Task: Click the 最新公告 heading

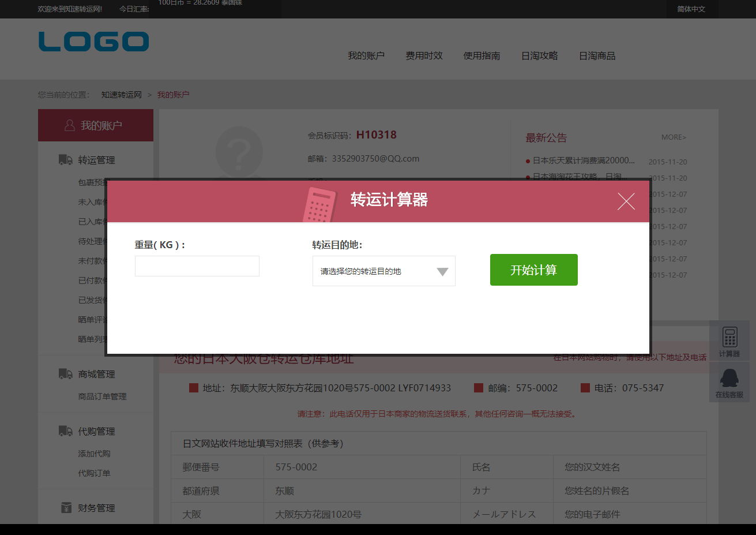Action: pos(546,138)
